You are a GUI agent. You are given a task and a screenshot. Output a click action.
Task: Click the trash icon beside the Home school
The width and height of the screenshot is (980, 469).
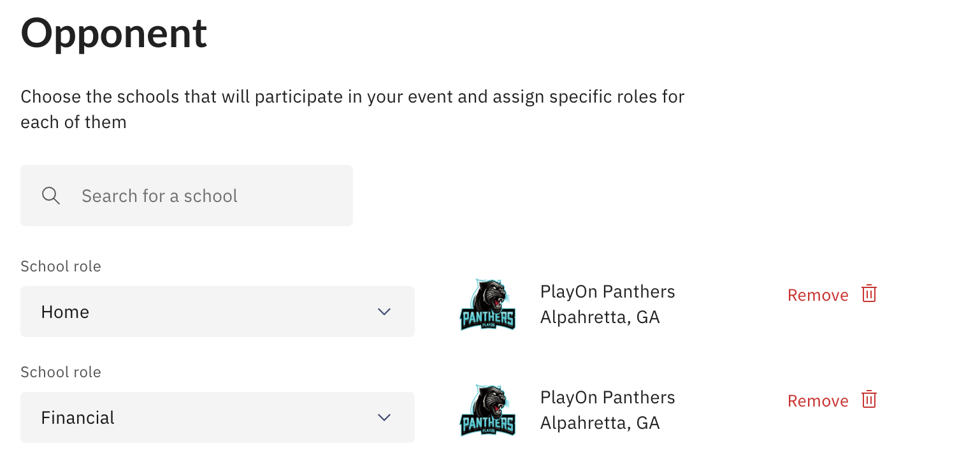point(869,294)
